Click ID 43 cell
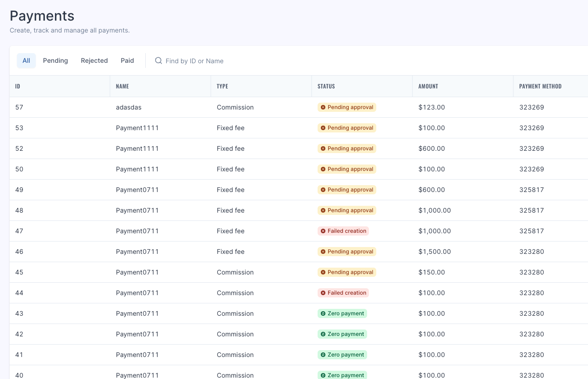588x379 pixels. 19,313
